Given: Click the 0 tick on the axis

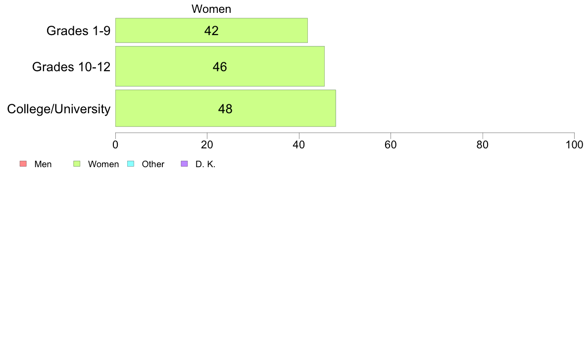Looking at the screenshot, I should pos(115,145).
